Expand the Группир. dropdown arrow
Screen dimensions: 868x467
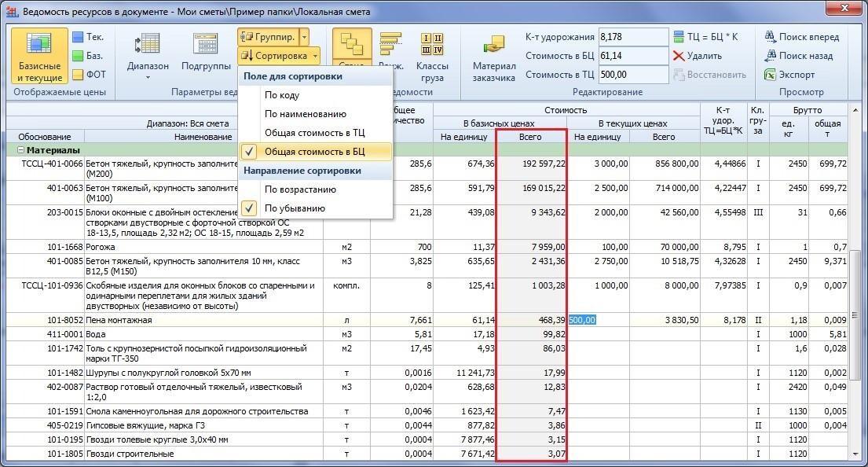click(304, 37)
